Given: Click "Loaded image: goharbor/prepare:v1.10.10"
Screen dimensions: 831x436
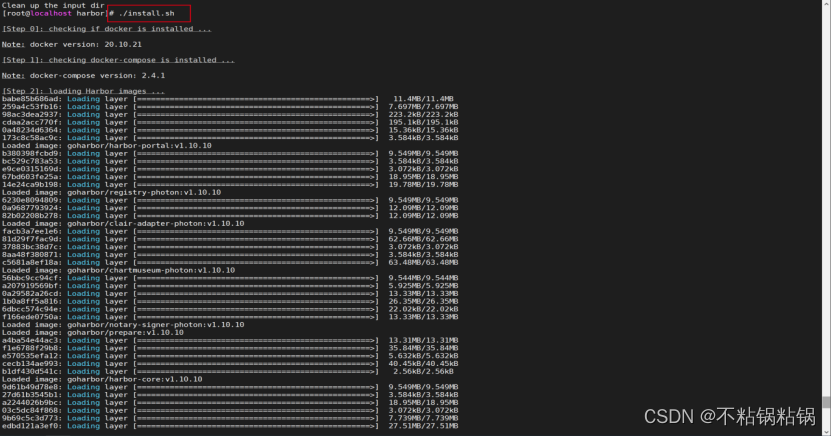Looking at the screenshot, I should point(93,333).
